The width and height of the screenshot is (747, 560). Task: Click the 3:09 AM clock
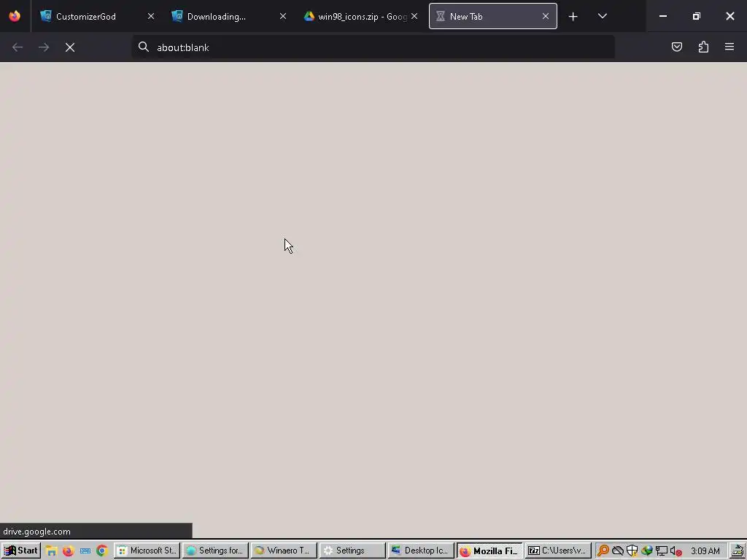coord(705,551)
